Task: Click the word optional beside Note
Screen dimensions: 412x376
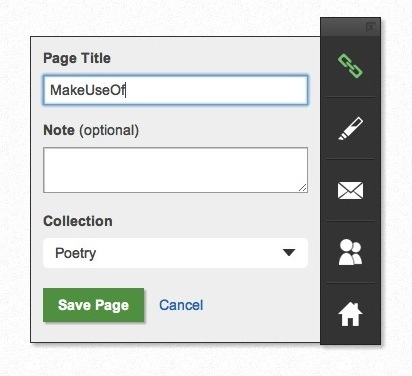Action: 109,131
